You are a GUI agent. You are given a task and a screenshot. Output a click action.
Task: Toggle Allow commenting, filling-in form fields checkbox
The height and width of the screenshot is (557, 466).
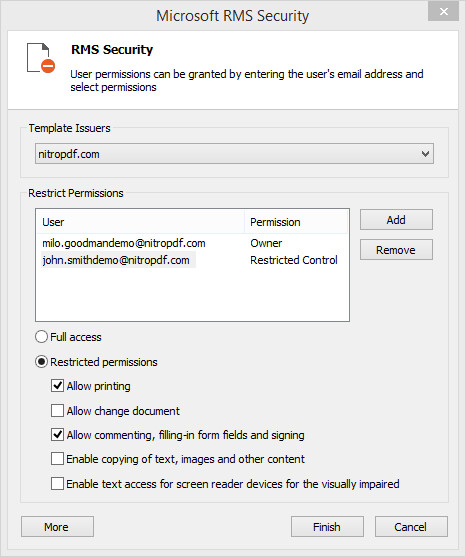(58, 435)
